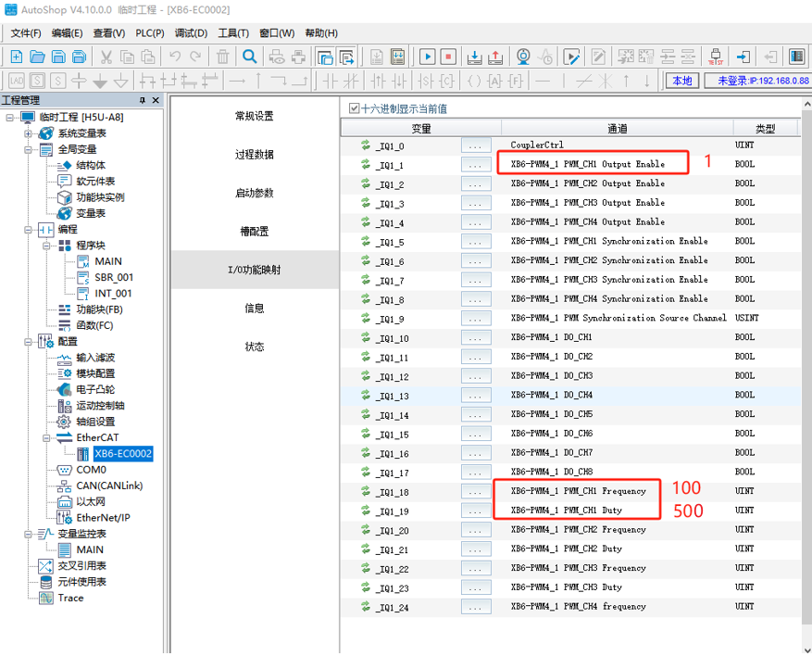This screenshot has height=656, width=812.
Task: Switch to the 常规设置 tab
Action: pos(255,116)
